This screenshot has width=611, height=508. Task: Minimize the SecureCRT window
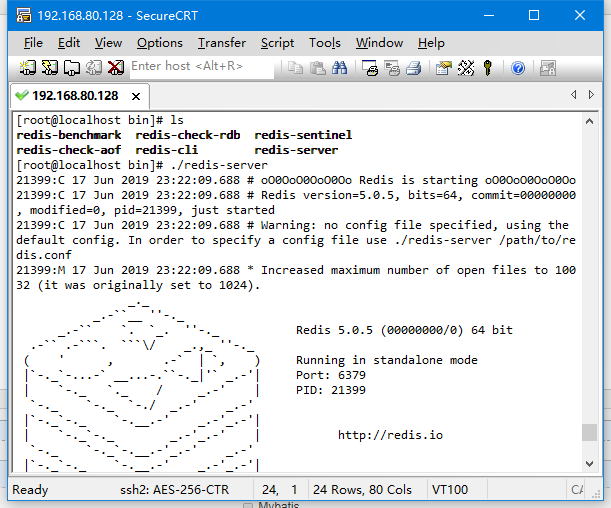489,16
